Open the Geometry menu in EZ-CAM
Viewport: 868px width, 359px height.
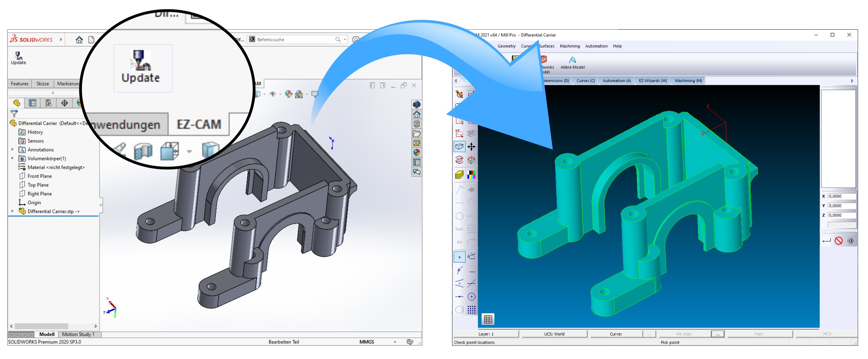pyautogui.click(x=506, y=46)
